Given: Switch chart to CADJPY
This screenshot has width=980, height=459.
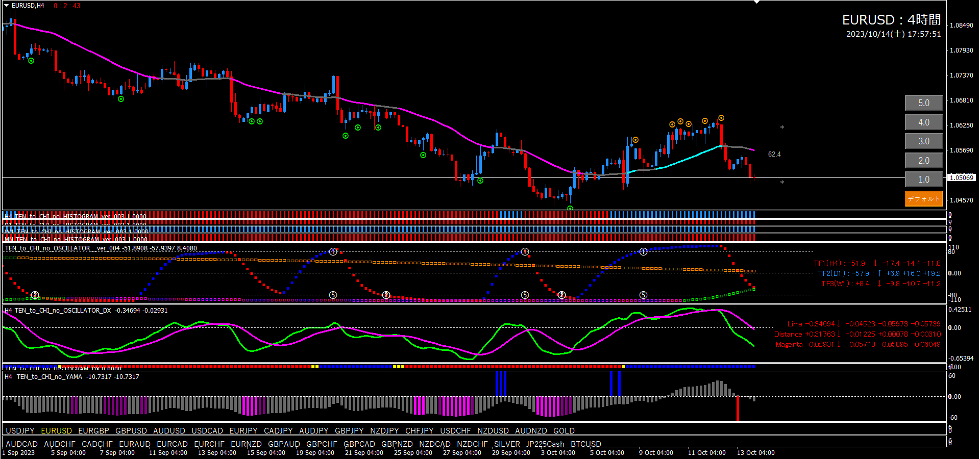Looking at the screenshot, I should [278, 431].
